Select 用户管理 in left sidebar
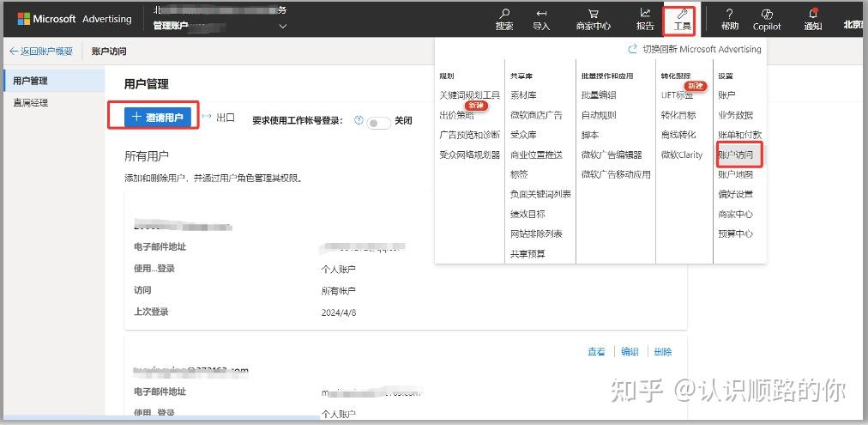 point(52,81)
